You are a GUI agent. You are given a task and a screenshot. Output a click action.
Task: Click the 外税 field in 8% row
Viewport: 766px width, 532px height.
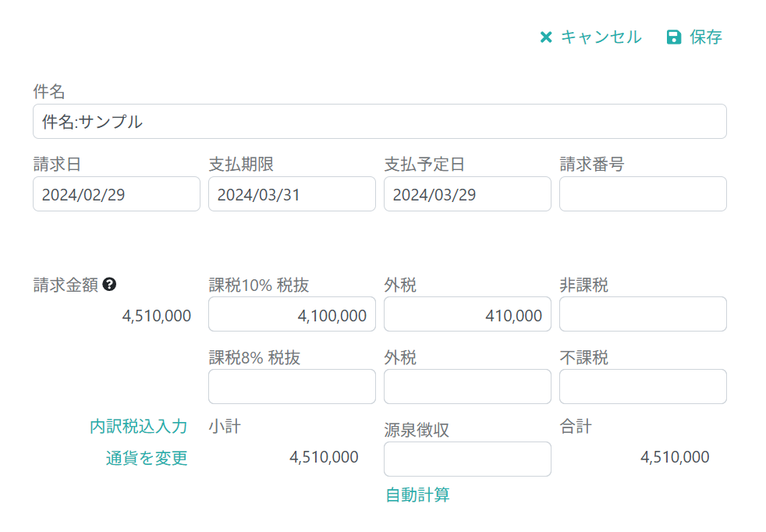[x=467, y=387]
